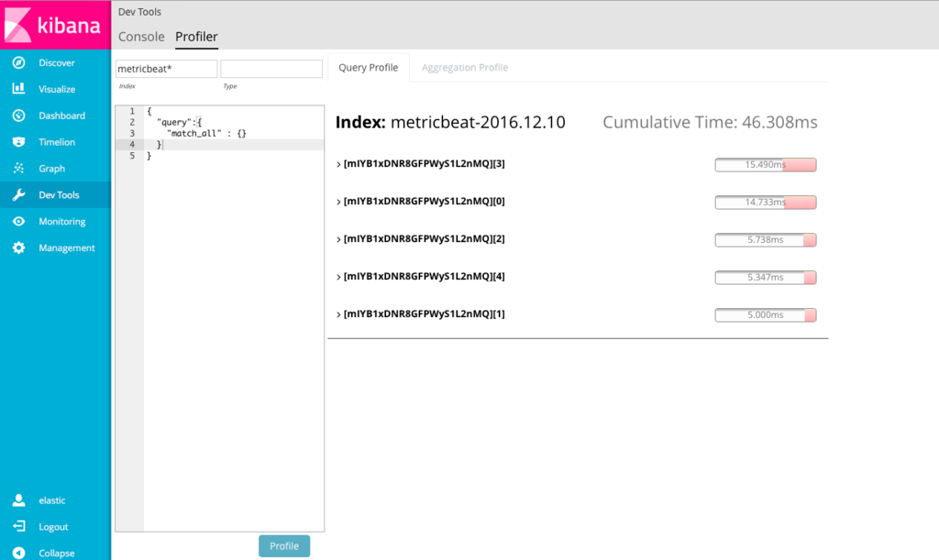Click the 5.738ms time bar
This screenshot has height=560, width=939.
click(766, 240)
